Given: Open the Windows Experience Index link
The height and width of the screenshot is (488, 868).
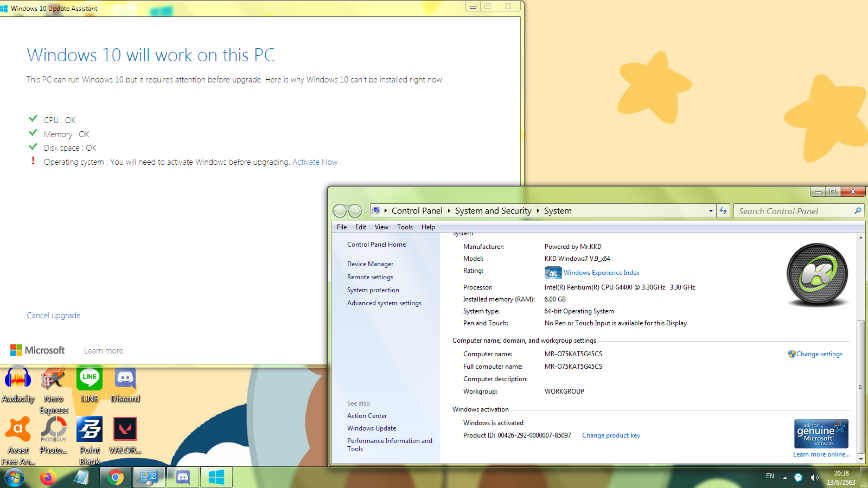Looking at the screenshot, I should pyautogui.click(x=601, y=273).
